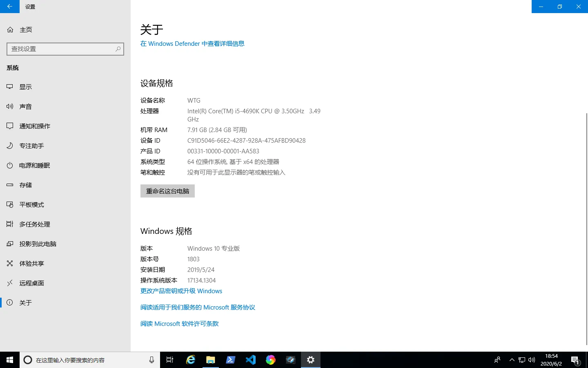Select 关于 in the sidebar
This screenshot has width=588, height=368.
pyautogui.click(x=65, y=303)
